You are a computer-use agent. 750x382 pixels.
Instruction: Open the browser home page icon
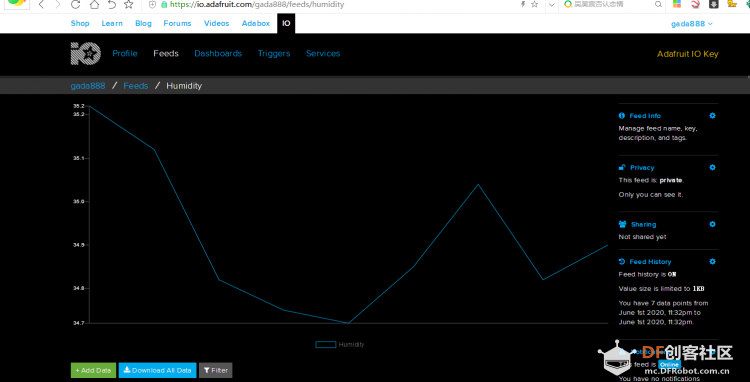95,5
